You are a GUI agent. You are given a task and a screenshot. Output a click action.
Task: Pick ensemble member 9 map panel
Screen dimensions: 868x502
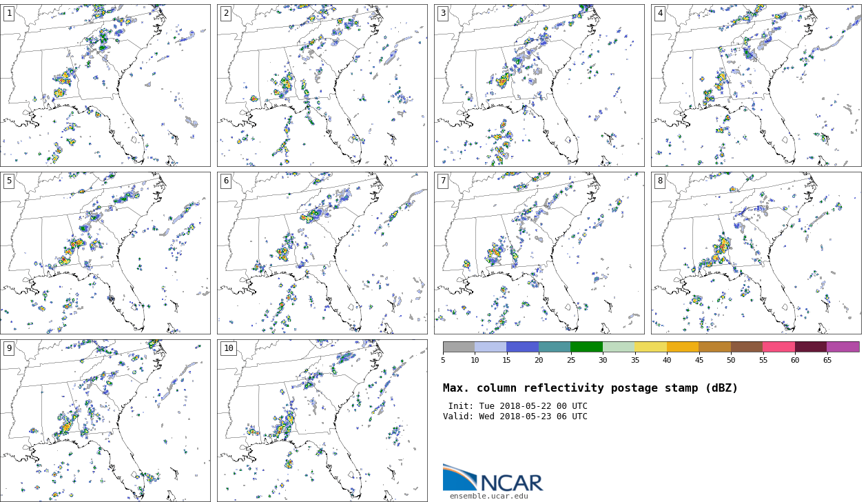105,421
